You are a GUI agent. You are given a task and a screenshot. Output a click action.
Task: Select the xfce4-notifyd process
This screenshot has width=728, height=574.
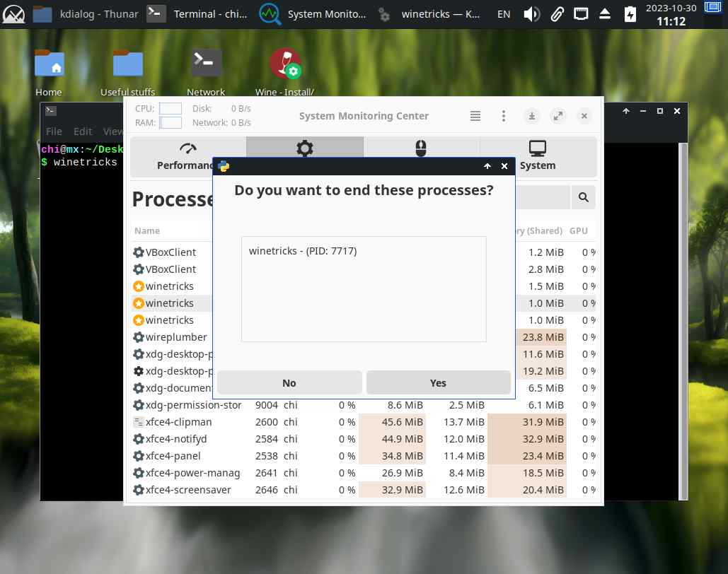(364, 439)
